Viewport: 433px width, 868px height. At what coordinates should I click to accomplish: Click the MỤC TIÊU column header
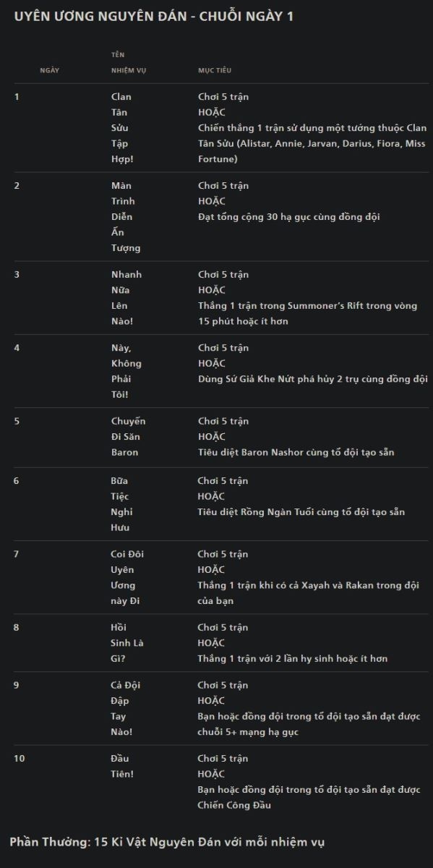point(215,70)
